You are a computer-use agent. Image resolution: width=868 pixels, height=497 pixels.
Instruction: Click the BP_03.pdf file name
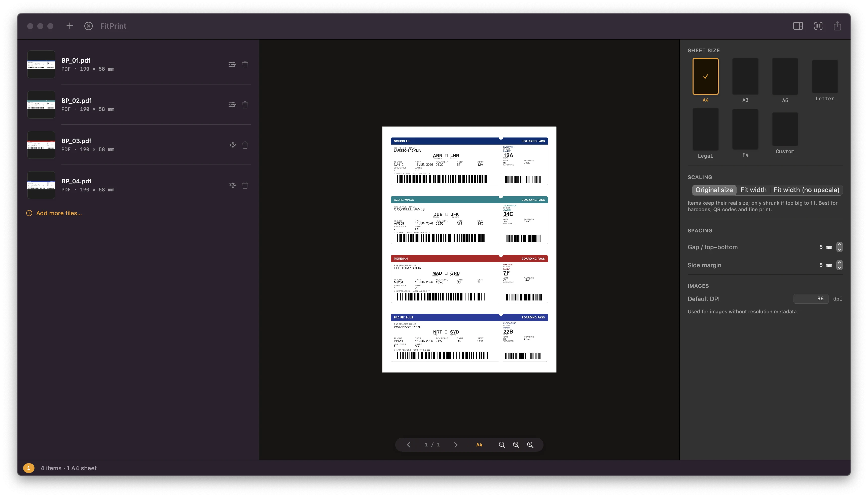click(x=76, y=141)
